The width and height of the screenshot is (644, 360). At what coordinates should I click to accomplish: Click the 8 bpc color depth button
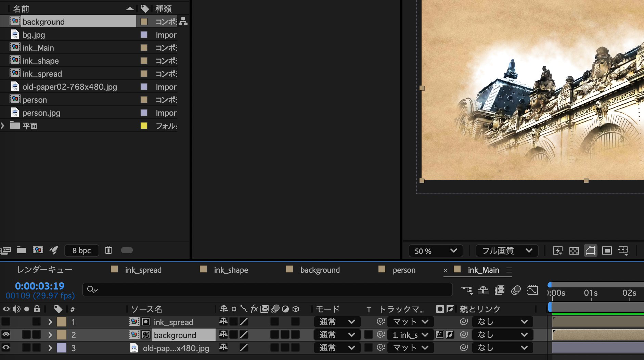click(x=81, y=250)
